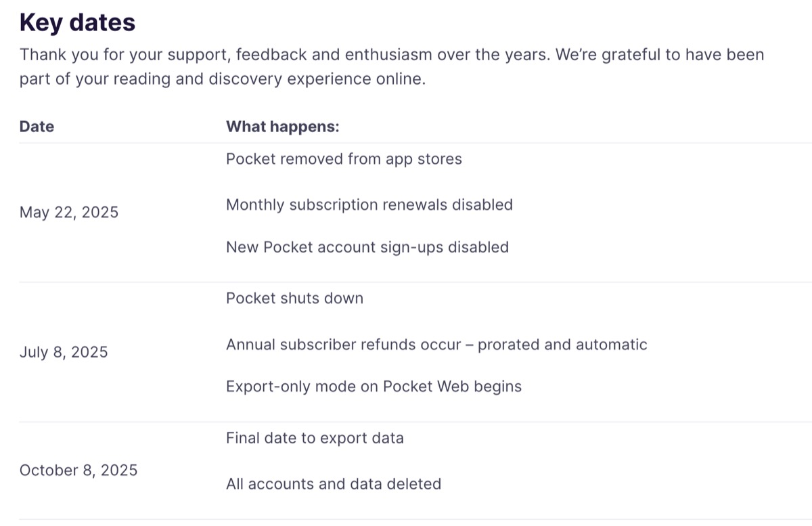Click the "May 22, 2025" date cell
Image resolution: width=812 pixels, height=526 pixels.
coord(68,213)
